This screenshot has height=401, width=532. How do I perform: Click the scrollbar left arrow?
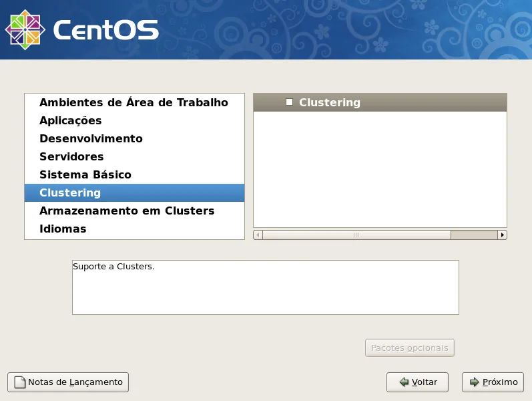(258, 235)
